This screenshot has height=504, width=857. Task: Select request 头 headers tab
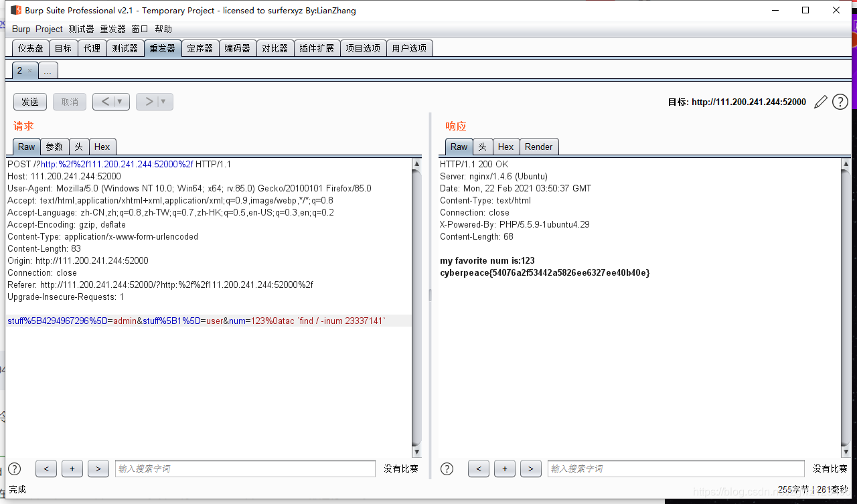[x=78, y=147]
